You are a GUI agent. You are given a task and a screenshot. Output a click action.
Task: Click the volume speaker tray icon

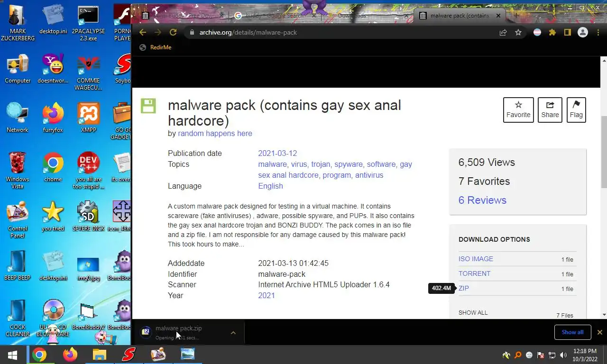click(x=563, y=355)
